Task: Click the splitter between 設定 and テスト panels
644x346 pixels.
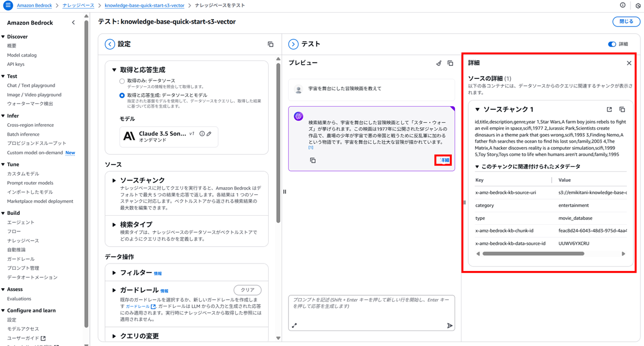Action: coord(284,192)
